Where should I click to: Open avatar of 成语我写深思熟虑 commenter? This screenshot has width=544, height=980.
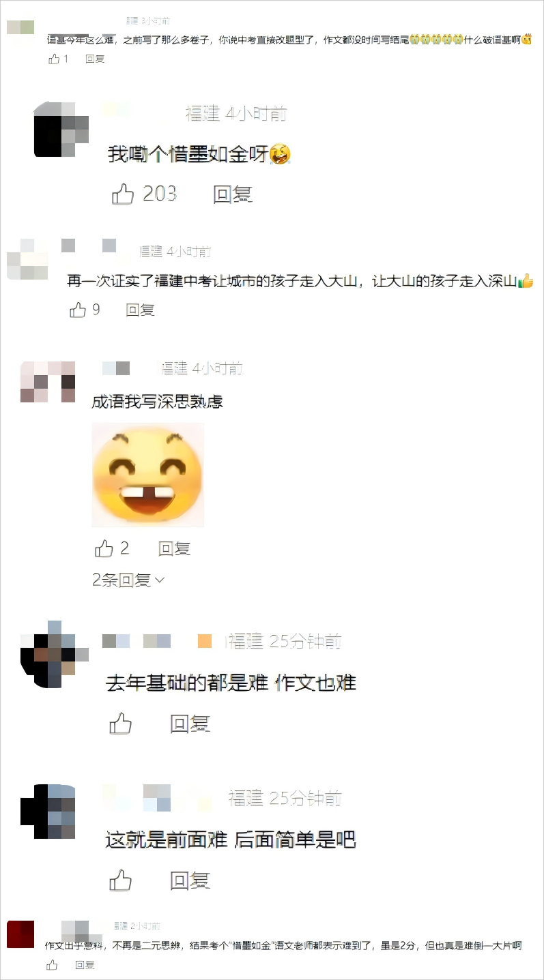(47, 382)
